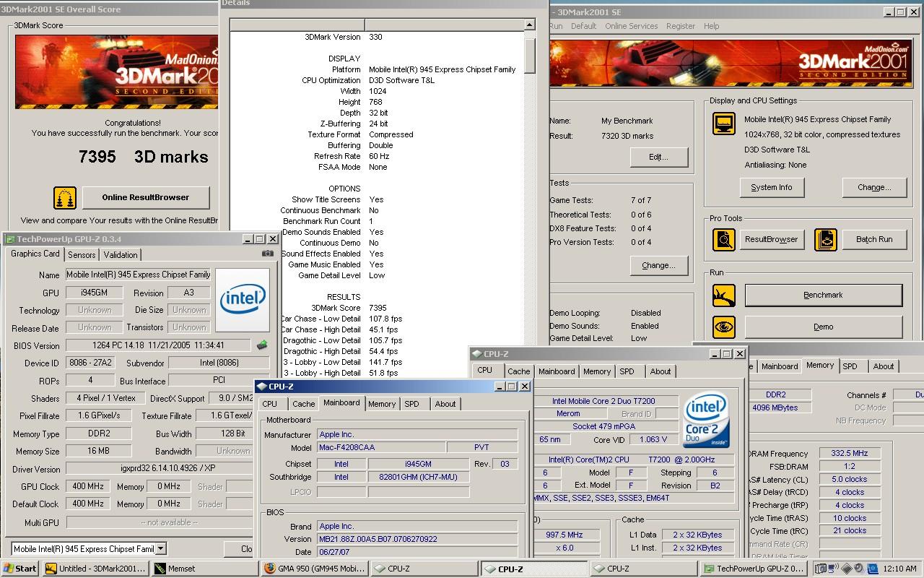Switch to Memset in the taskbar

(204, 569)
